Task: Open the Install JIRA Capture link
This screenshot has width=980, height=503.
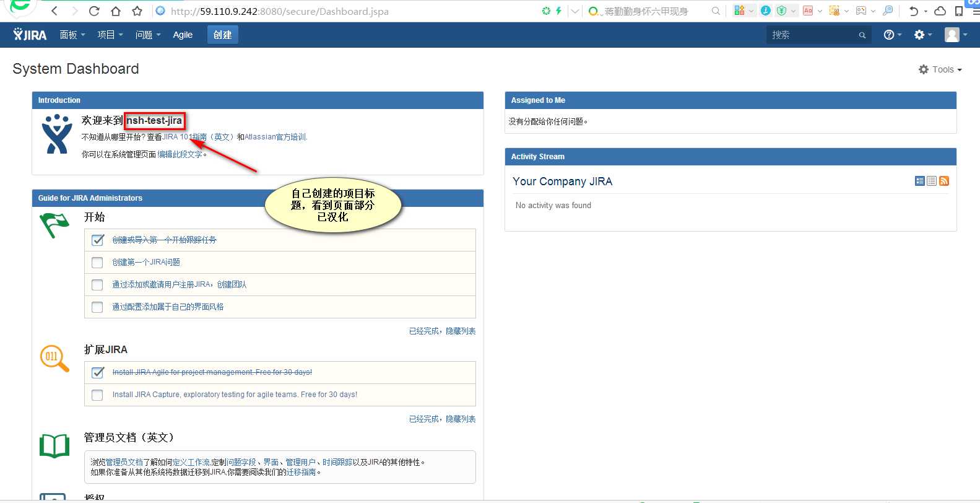Action: (x=235, y=395)
